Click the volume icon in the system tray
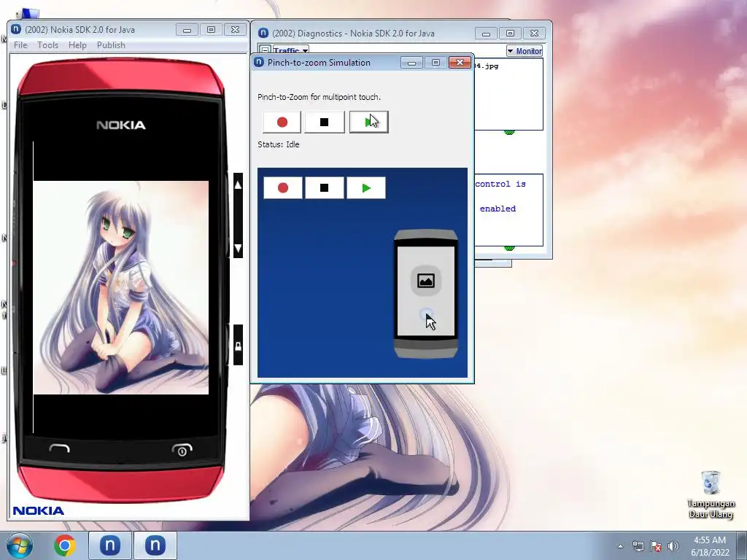The width and height of the screenshot is (747, 560). pos(673,546)
